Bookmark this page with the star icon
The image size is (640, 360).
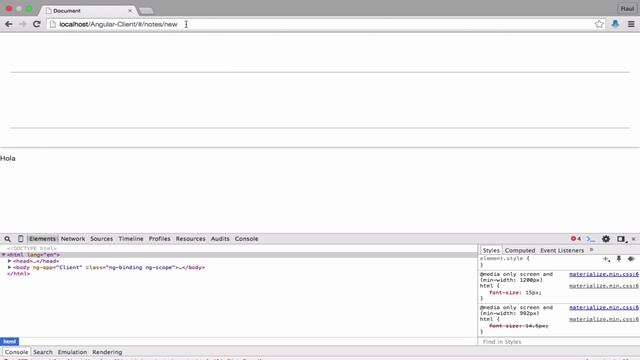pyautogui.click(x=599, y=24)
